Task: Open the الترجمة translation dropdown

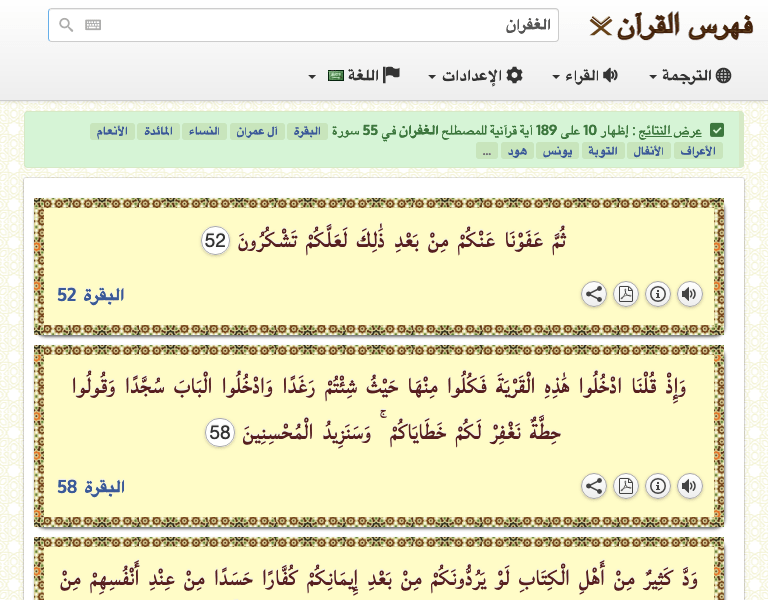Action: [690, 75]
